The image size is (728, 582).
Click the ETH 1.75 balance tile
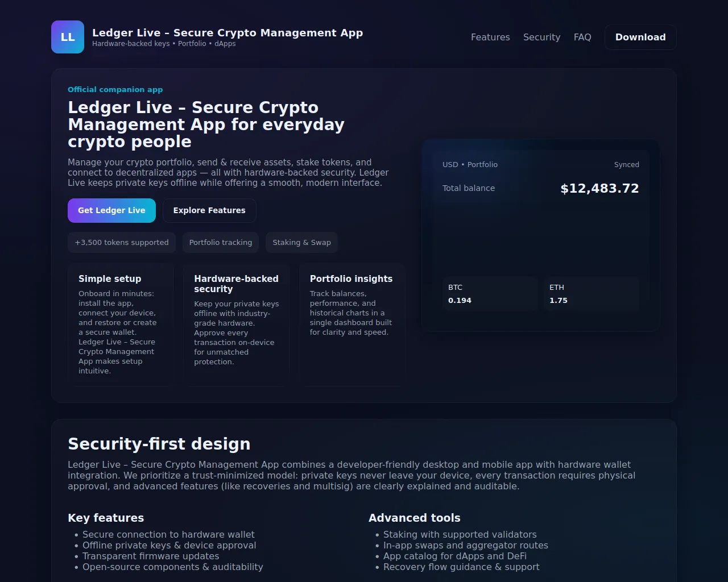click(x=591, y=294)
